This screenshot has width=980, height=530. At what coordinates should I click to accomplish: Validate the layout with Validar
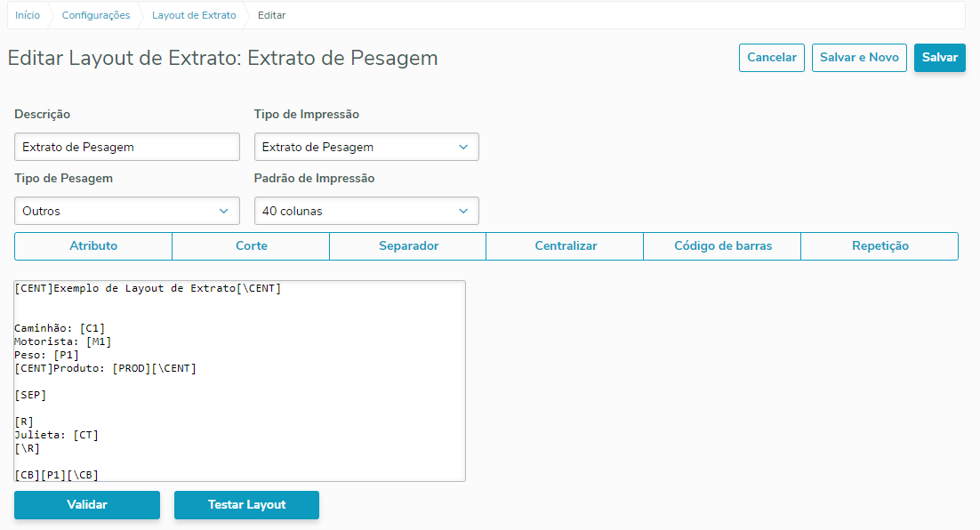(87, 504)
